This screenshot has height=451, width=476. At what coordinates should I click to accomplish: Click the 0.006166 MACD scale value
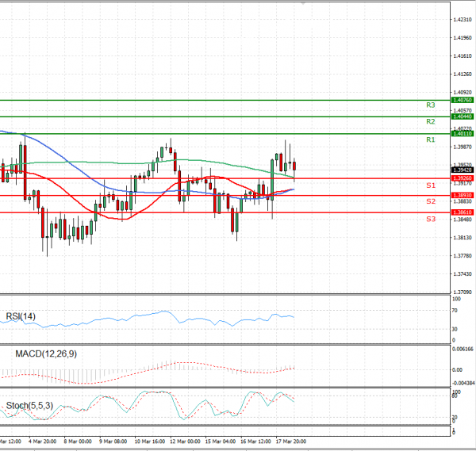[463, 349]
